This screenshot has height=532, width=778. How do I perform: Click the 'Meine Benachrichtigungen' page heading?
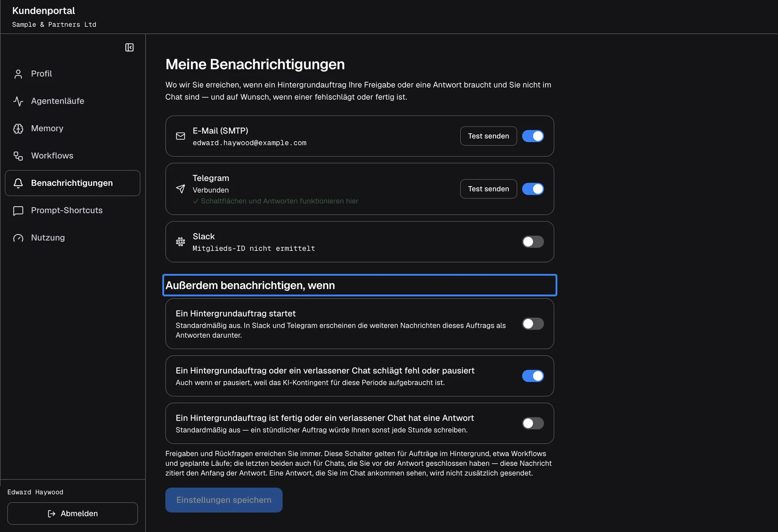pos(255,64)
